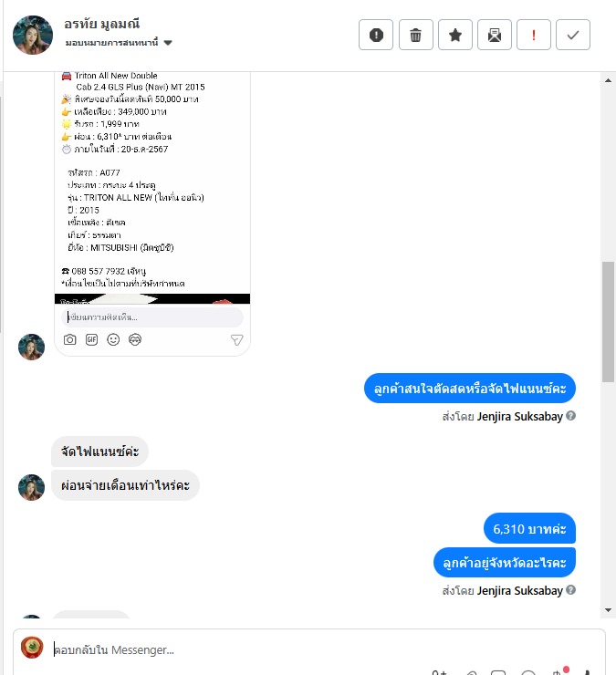Mark conversation as spam icon

376,35
